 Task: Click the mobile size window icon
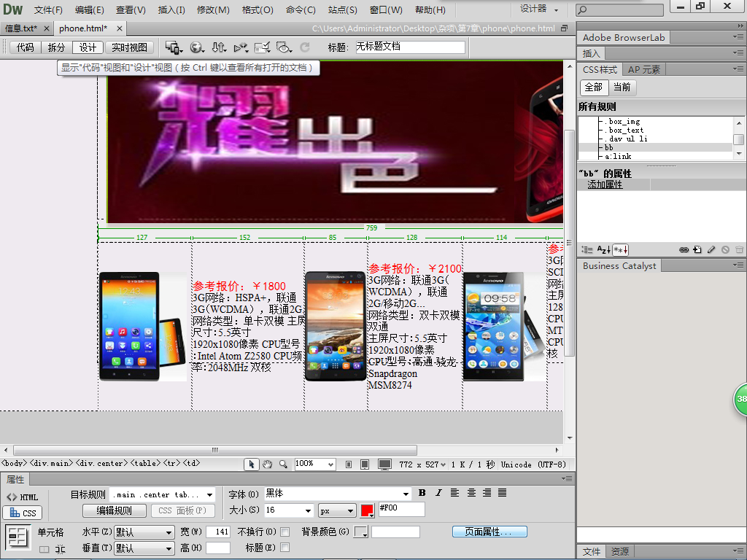pos(349,464)
